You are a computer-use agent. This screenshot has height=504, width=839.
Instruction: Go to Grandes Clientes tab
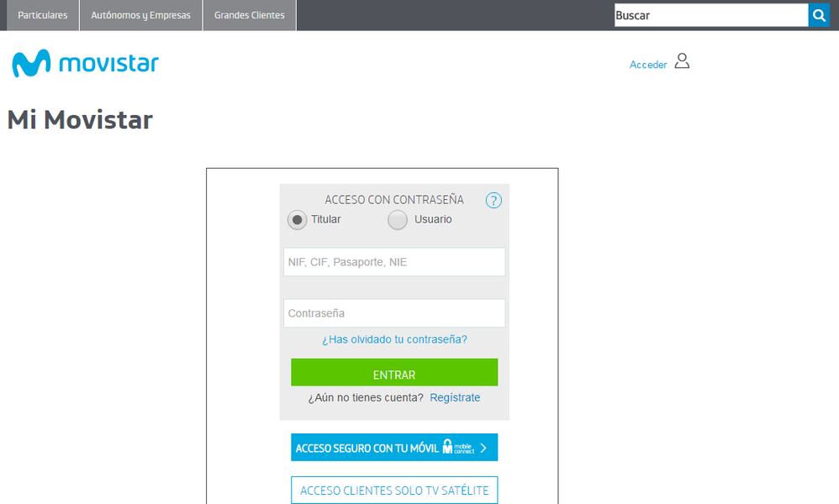250,15
